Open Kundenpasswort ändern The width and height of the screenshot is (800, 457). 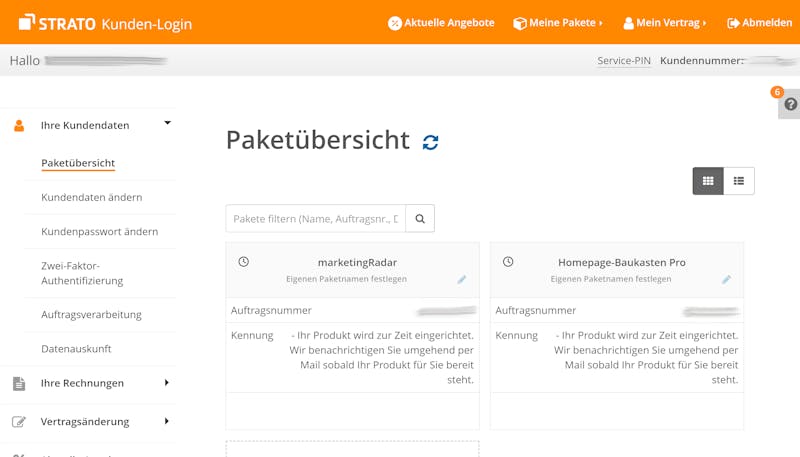[99, 232]
